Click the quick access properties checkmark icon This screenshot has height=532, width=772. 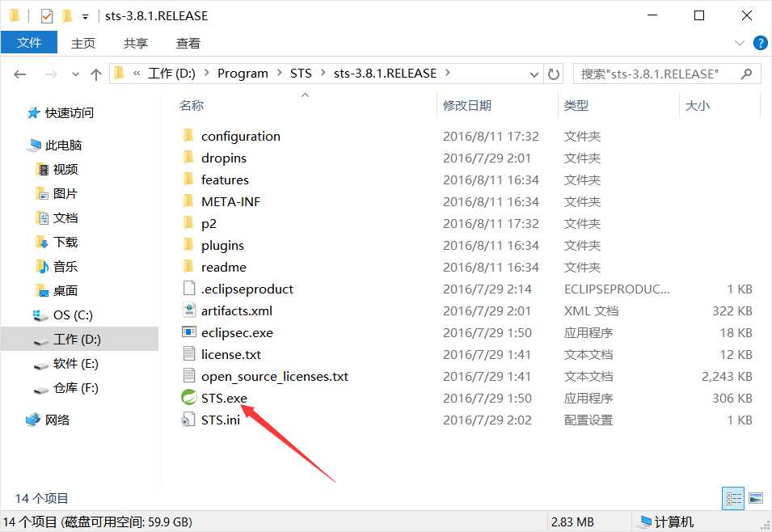tap(46, 16)
